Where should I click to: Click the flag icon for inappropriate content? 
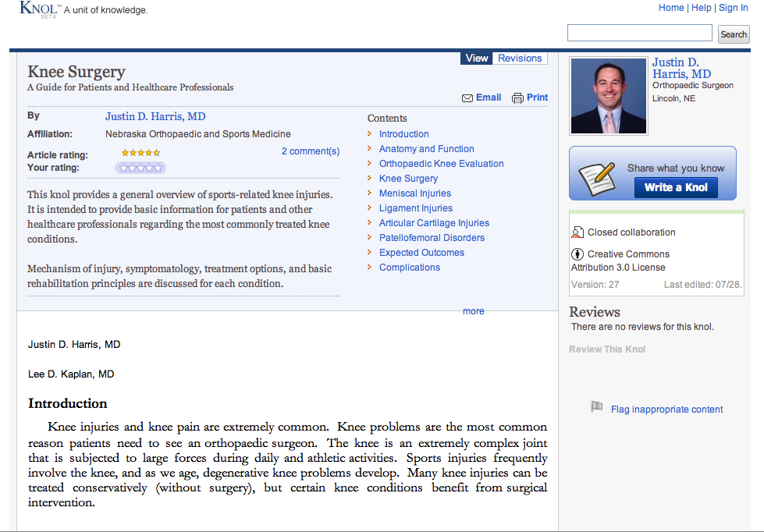coord(597,406)
